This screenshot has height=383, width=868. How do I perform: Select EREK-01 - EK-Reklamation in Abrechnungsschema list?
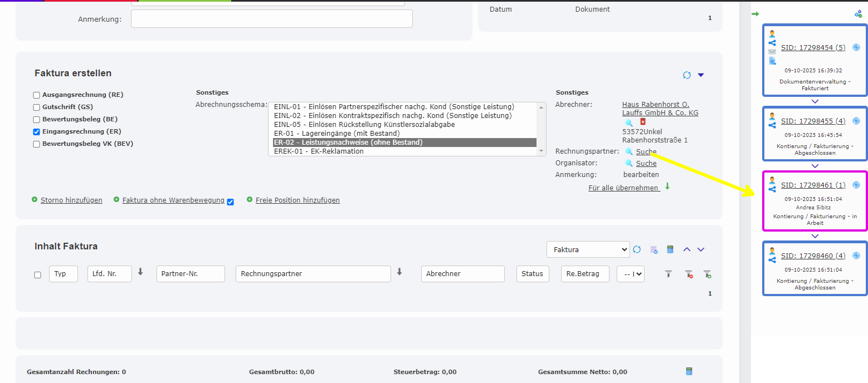(x=319, y=151)
